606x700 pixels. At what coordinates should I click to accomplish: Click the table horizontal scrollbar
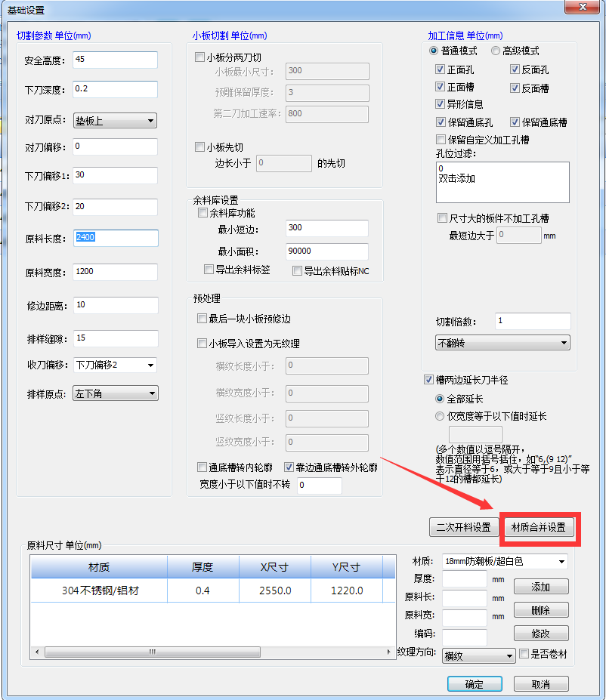(x=153, y=652)
